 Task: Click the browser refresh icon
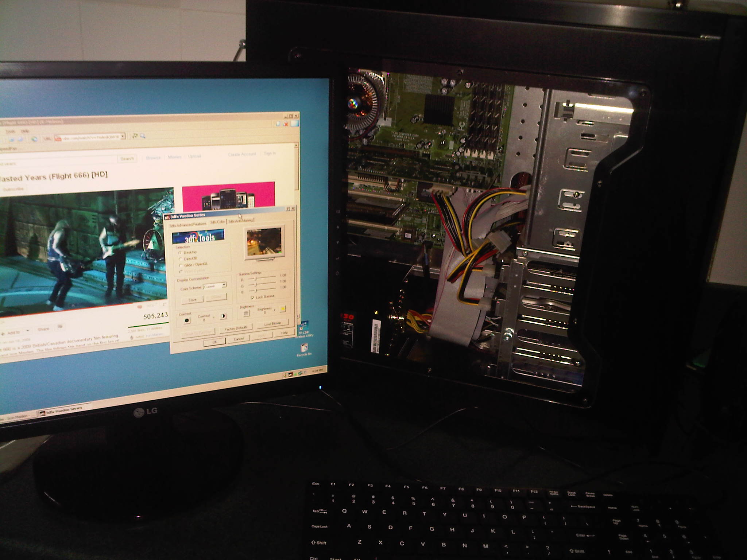pos(135,136)
